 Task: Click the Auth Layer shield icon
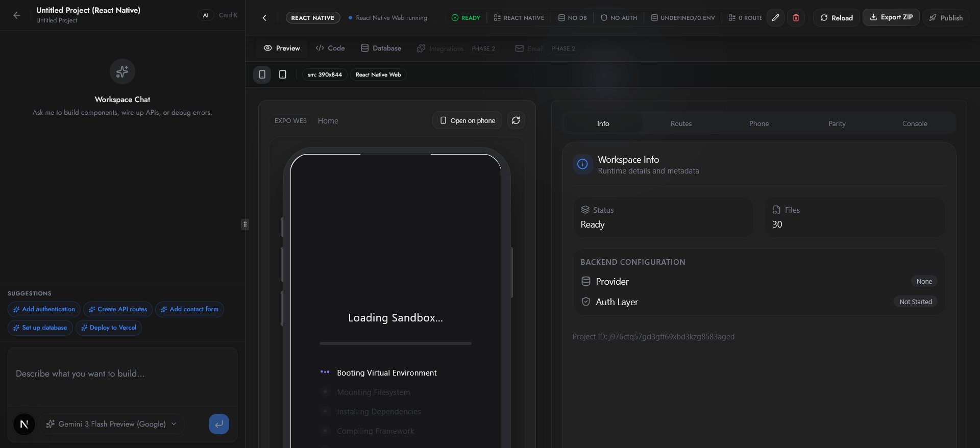pyautogui.click(x=586, y=302)
